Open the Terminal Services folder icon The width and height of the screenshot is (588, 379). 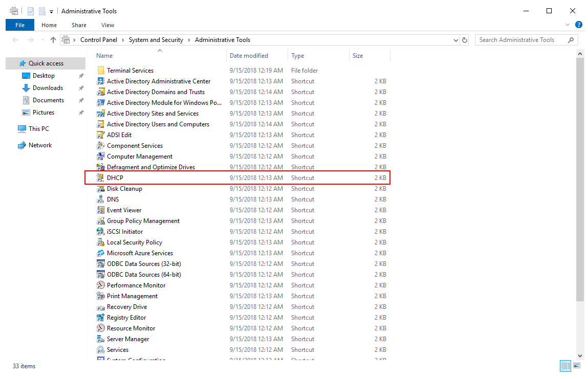point(100,70)
